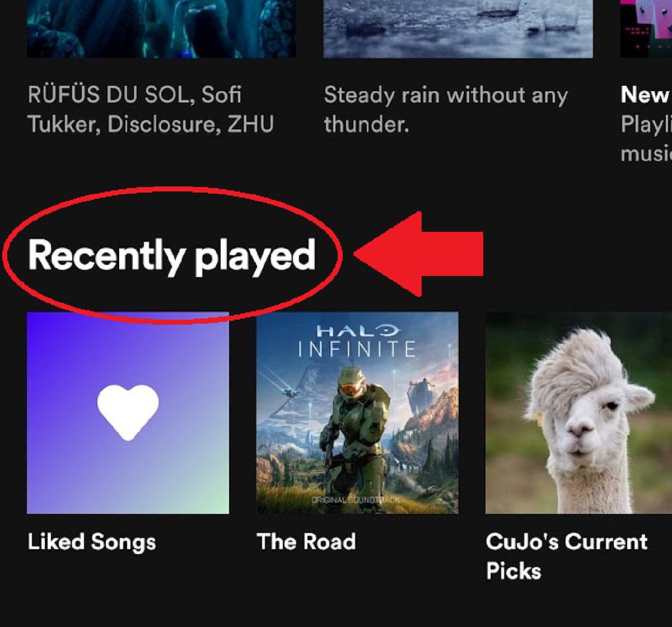The height and width of the screenshot is (627, 672).
Task: Open the alpaca playlist cover
Action: (578, 413)
